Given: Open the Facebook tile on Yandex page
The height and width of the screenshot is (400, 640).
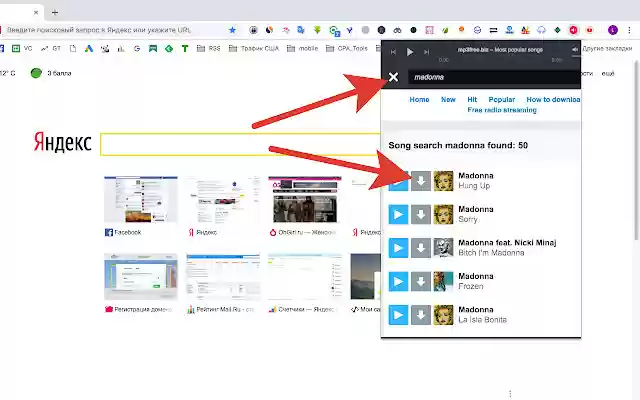Looking at the screenshot, I should (141, 207).
